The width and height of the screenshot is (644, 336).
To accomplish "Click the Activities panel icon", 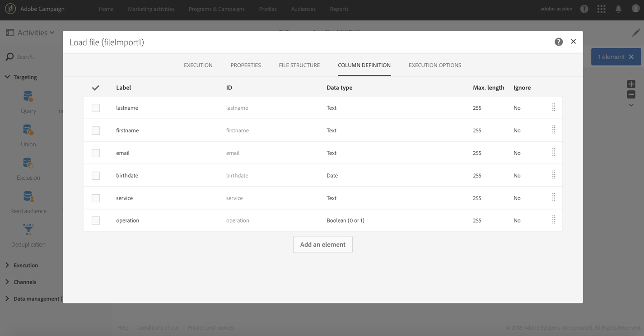I will click(x=10, y=33).
